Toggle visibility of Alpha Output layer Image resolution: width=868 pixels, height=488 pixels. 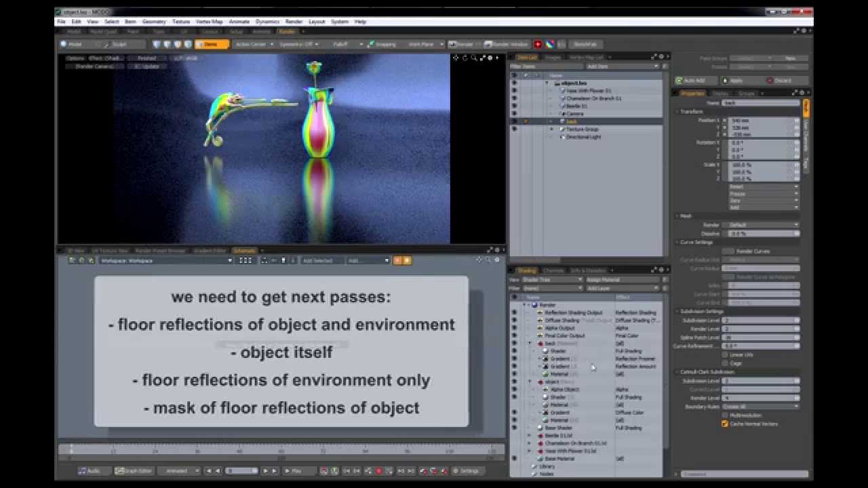[514, 328]
